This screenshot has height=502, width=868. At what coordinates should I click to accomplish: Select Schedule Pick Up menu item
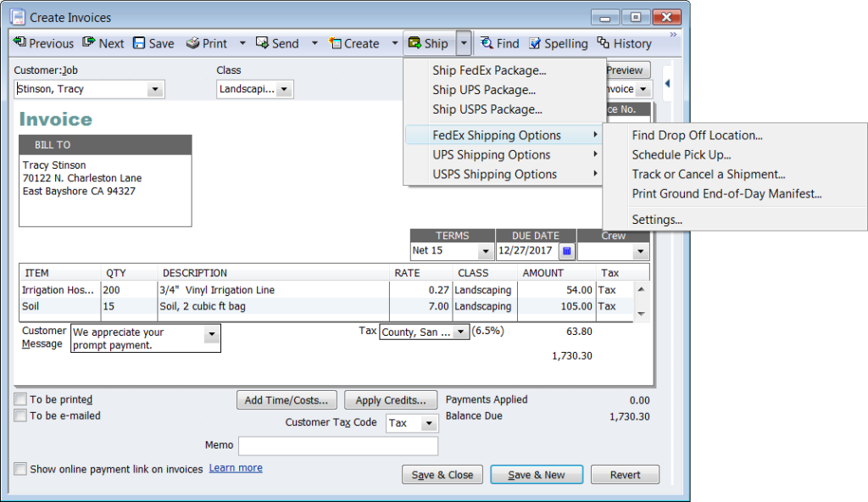click(682, 154)
